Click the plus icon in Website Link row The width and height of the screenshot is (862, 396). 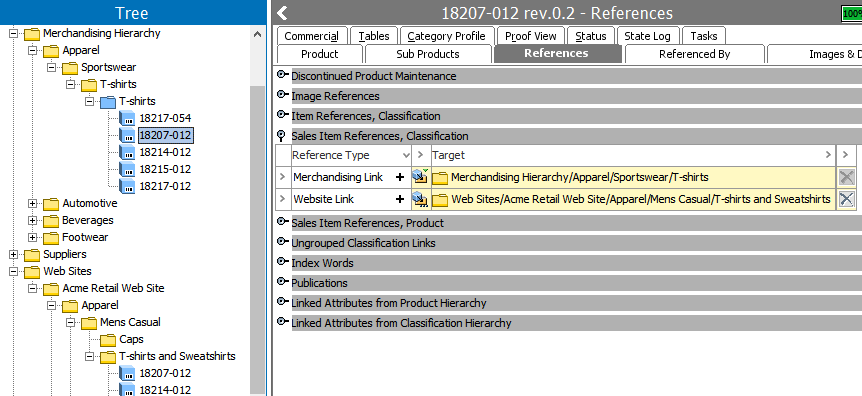(x=400, y=199)
